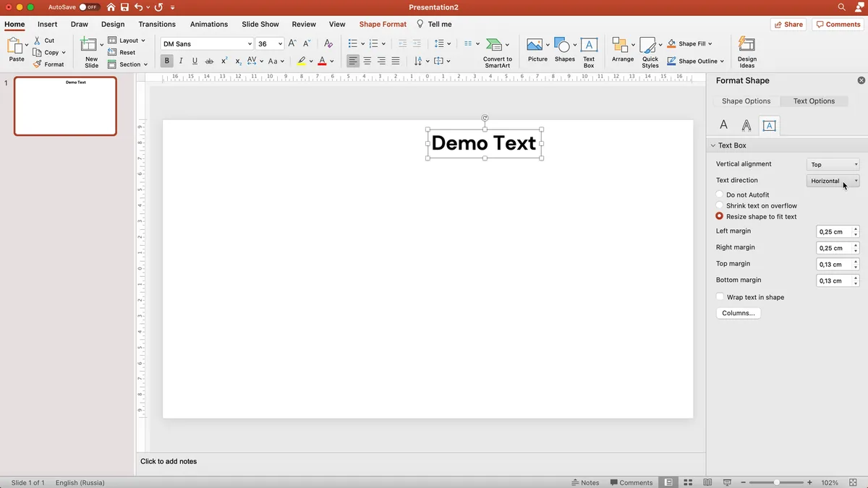Image resolution: width=868 pixels, height=488 pixels.
Task: Center the text
Action: click(x=367, y=61)
